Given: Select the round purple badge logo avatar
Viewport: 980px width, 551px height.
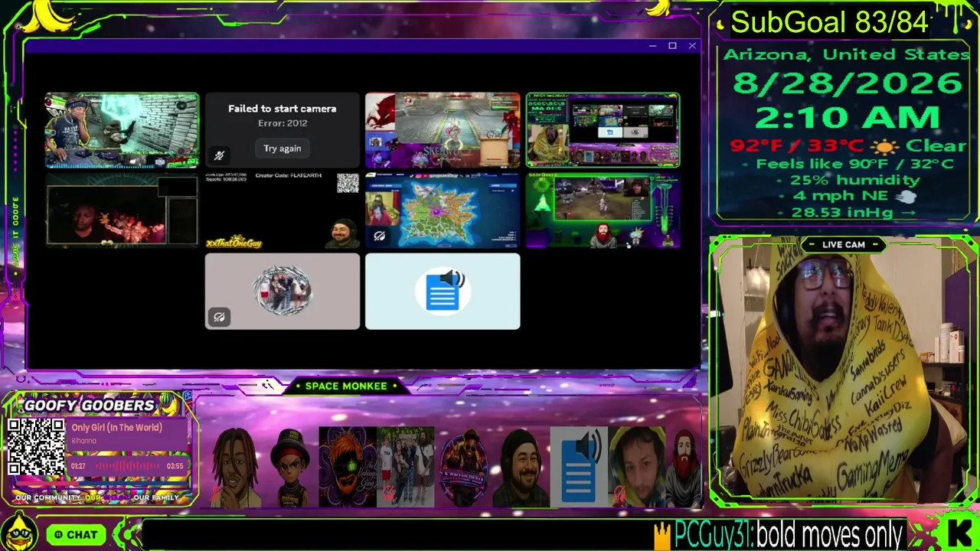Looking at the screenshot, I should coord(462,468).
